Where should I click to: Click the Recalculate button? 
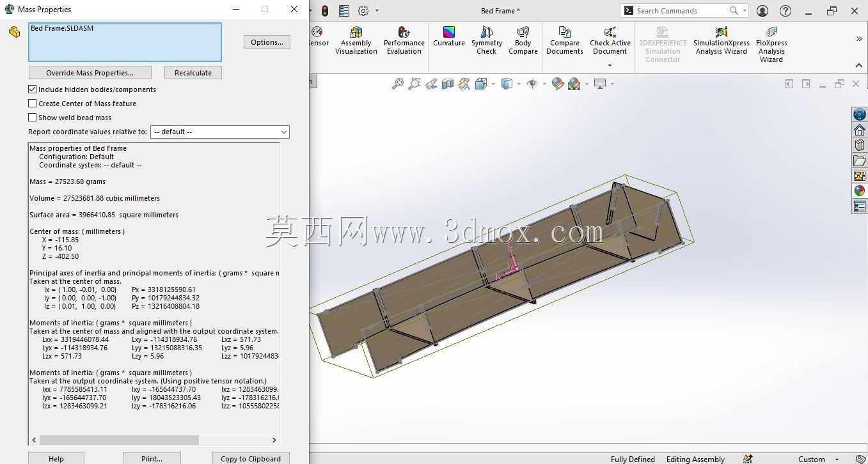click(193, 73)
